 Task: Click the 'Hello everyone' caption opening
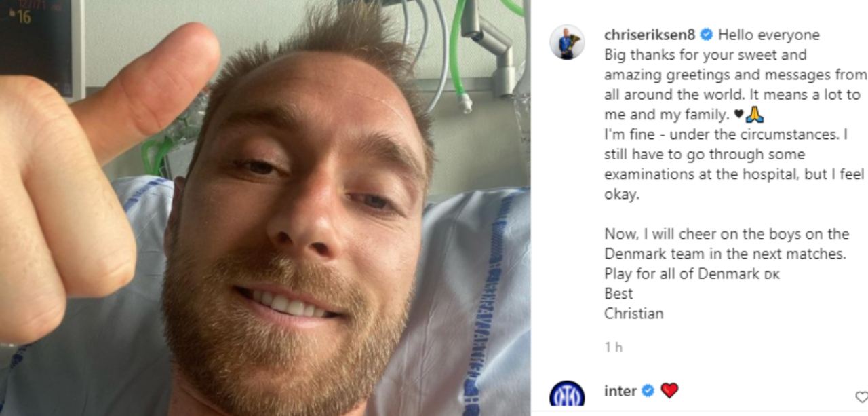(759, 35)
